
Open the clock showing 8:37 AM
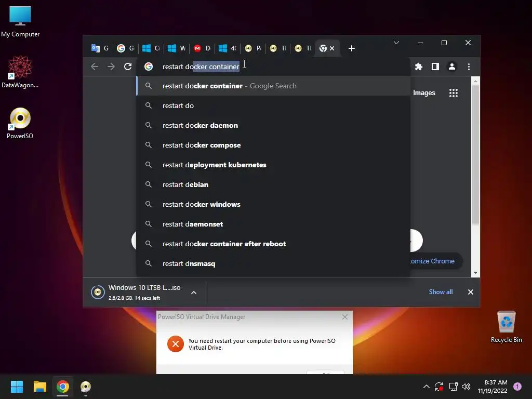pyautogui.click(x=493, y=387)
